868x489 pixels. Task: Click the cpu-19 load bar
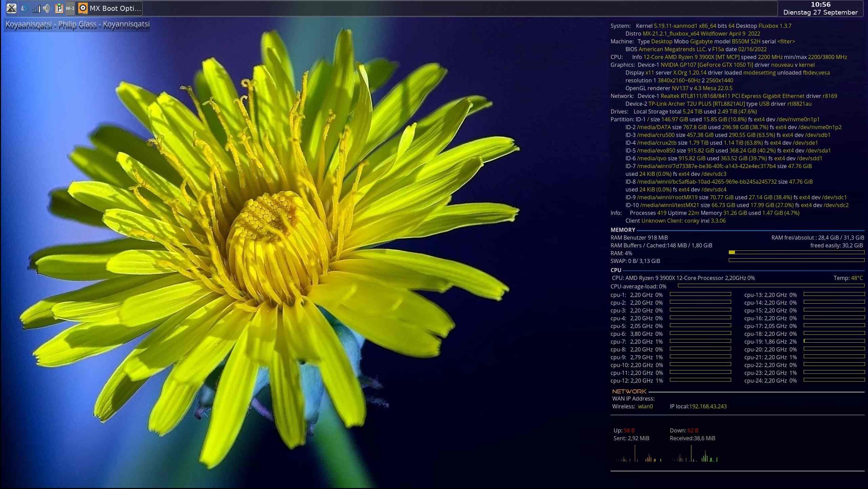(834, 341)
